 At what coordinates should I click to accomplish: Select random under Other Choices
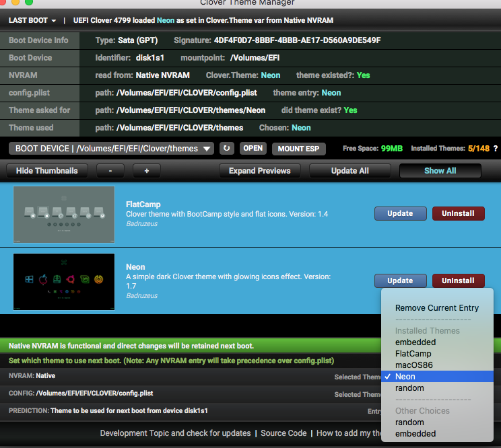(437, 422)
